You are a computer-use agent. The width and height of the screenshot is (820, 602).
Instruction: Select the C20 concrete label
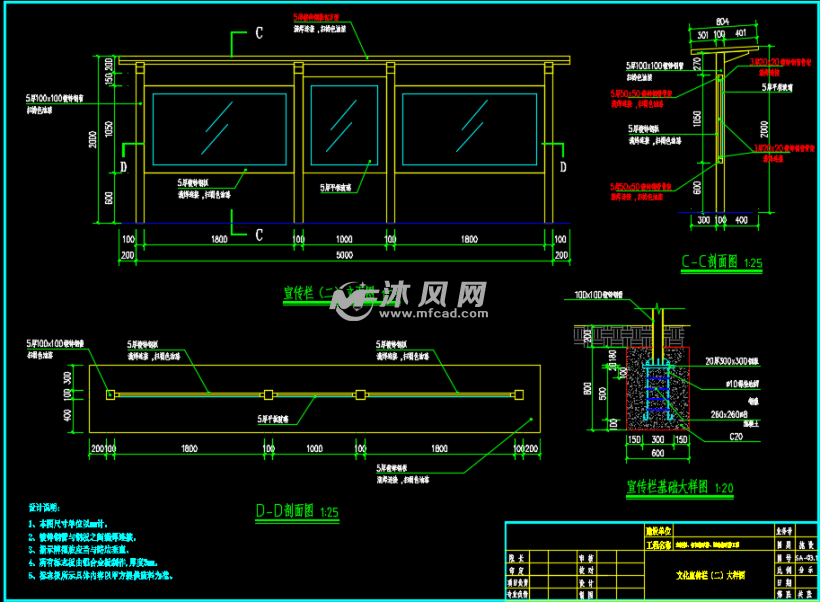coord(707,437)
